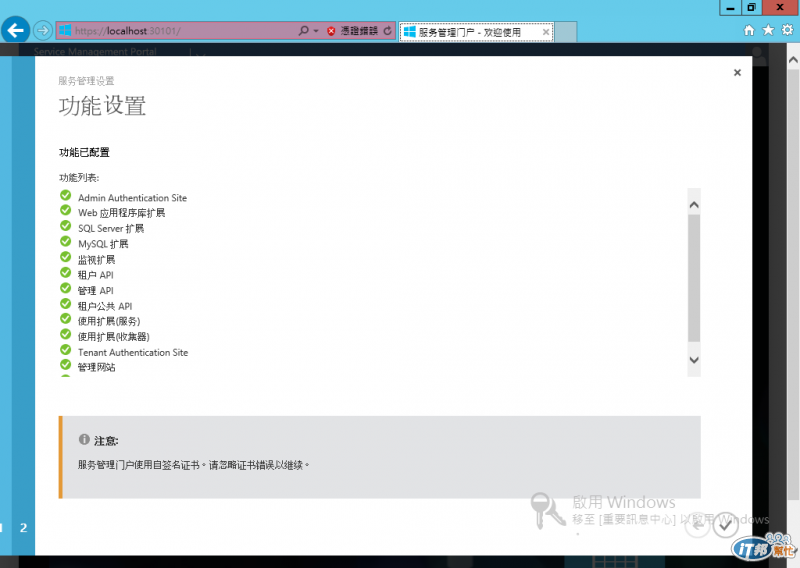The width and height of the screenshot is (800, 568).
Task: Open a new blank browser tab
Action: [x=565, y=32]
